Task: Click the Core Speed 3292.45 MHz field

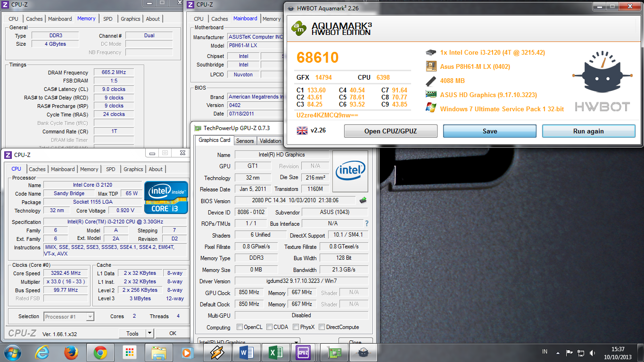Action: point(66,273)
